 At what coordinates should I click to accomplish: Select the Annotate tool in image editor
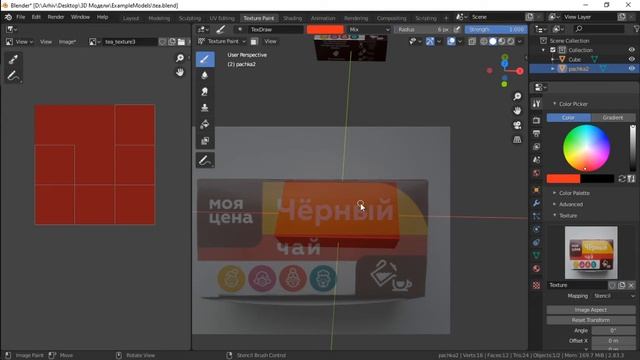click(13, 76)
